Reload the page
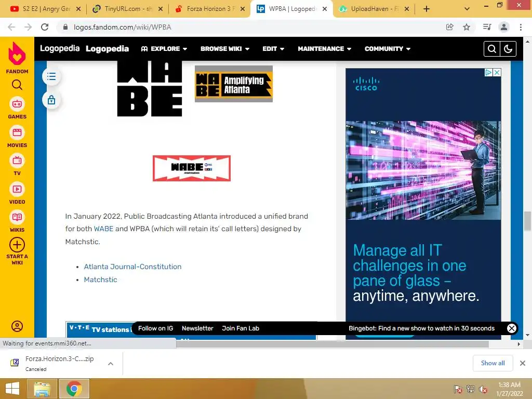 (x=45, y=27)
